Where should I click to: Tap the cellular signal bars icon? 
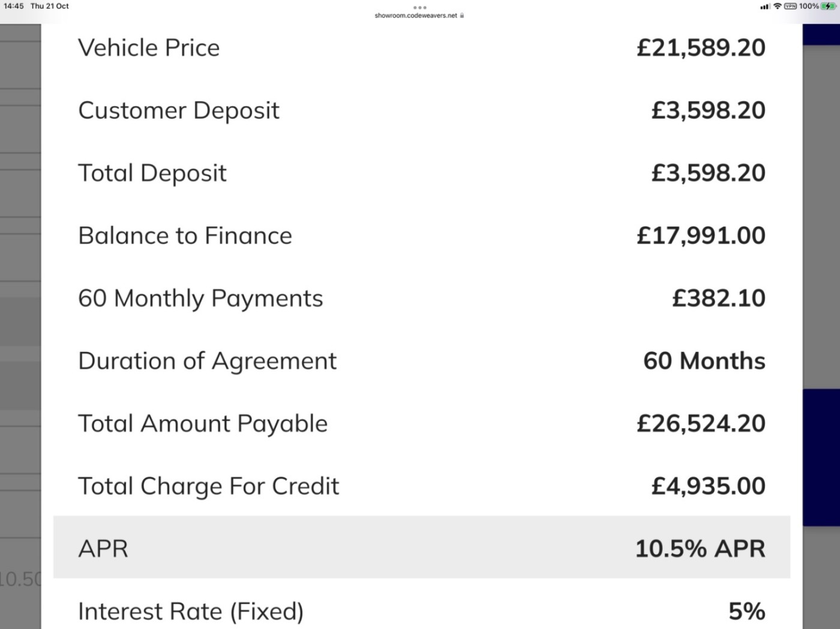click(764, 7)
